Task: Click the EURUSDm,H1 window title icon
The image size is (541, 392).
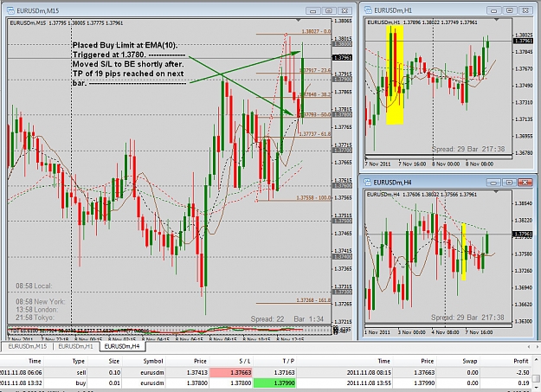Action: [369, 10]
